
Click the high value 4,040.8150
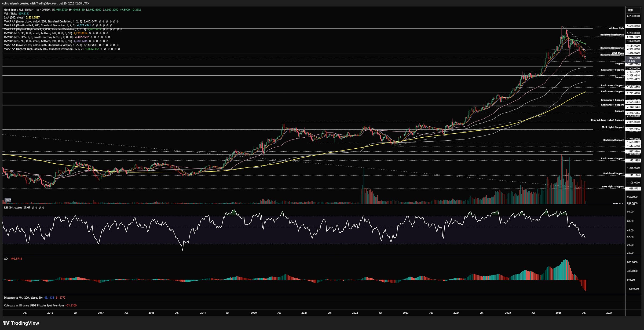(78, 10)
